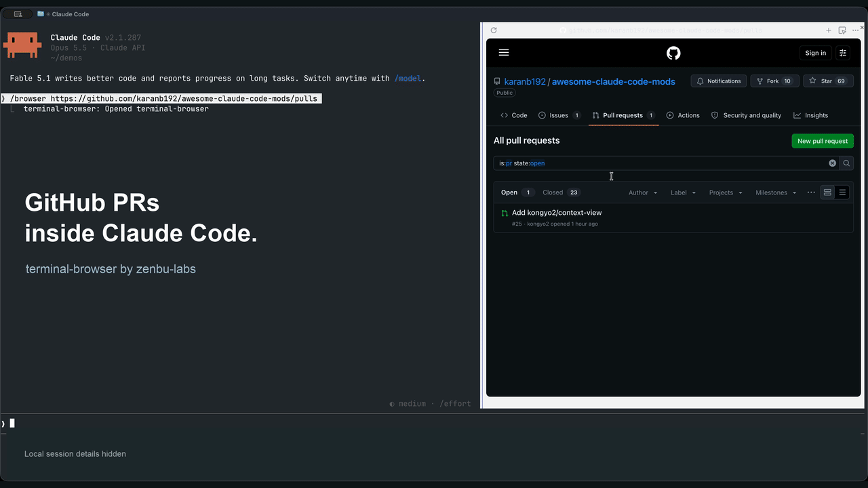The image size is (868, 488).
Task: Click the terminal session icon in title bar
Action: [18, 14]
